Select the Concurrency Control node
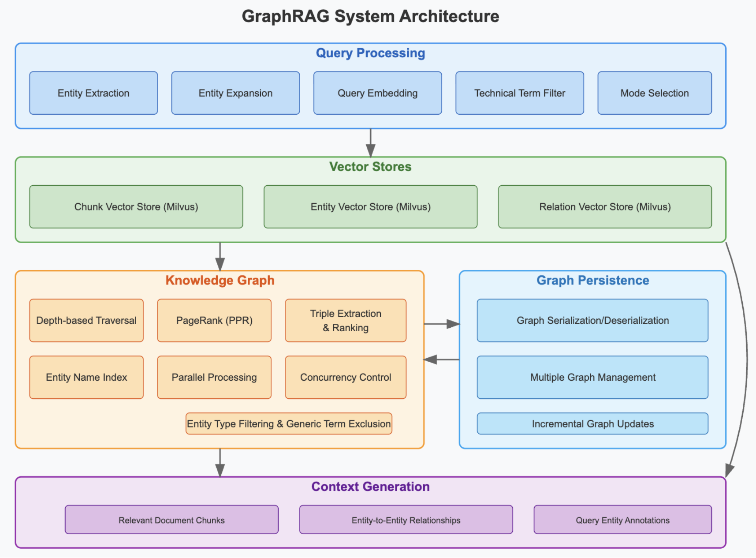The width and height of the screenshot is (756, 558). click(346, 378)
